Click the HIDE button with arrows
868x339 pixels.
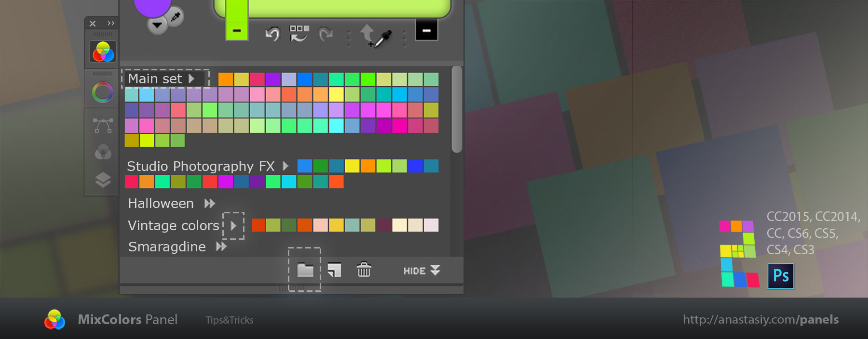tap(421, 271)
